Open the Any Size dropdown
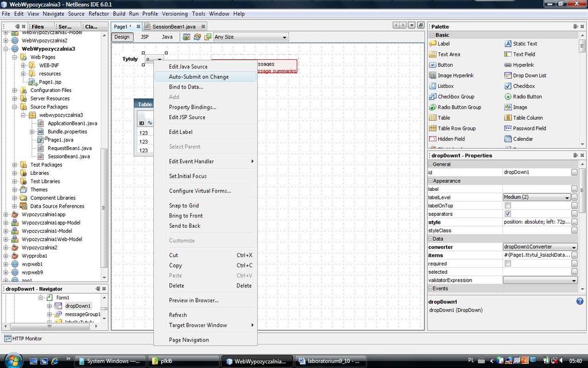 tap(250, 37)
